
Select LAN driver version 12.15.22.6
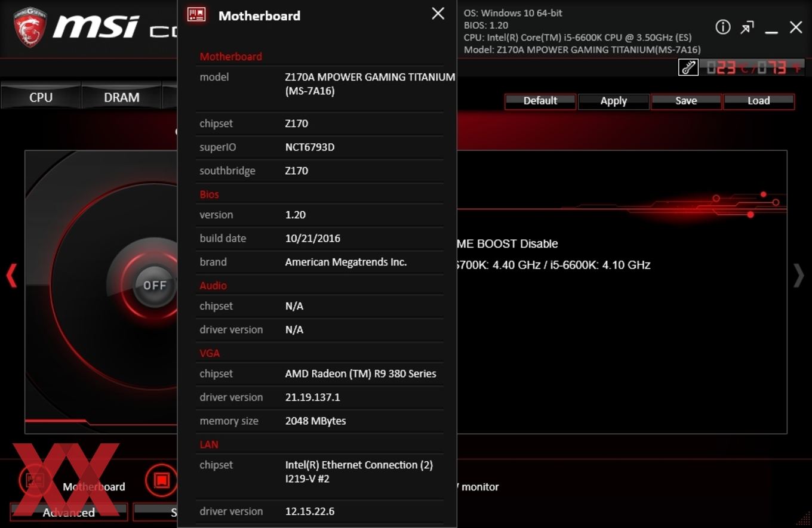(x=310, y=511)
